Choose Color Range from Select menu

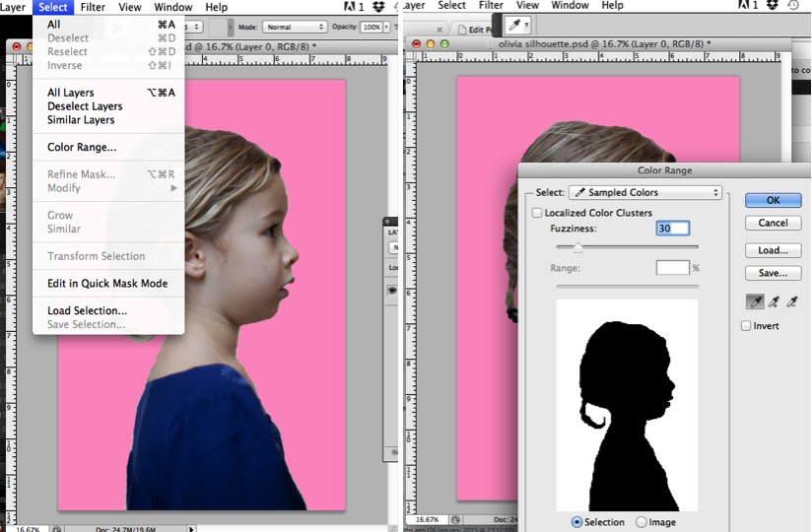coord(82,148)
